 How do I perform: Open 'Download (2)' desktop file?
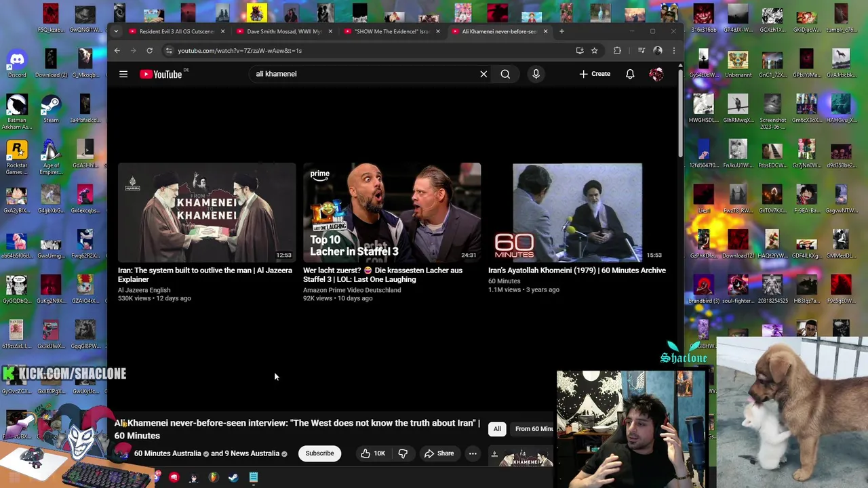click(x=51, y=64)
